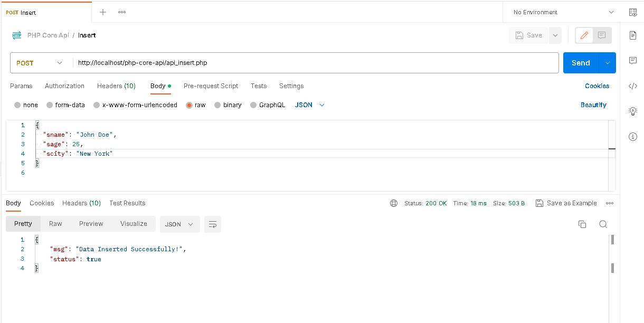This screenshot has width=644, height=323.
Task: Switch to the Tests tab
Action: (x=259, y=86)
